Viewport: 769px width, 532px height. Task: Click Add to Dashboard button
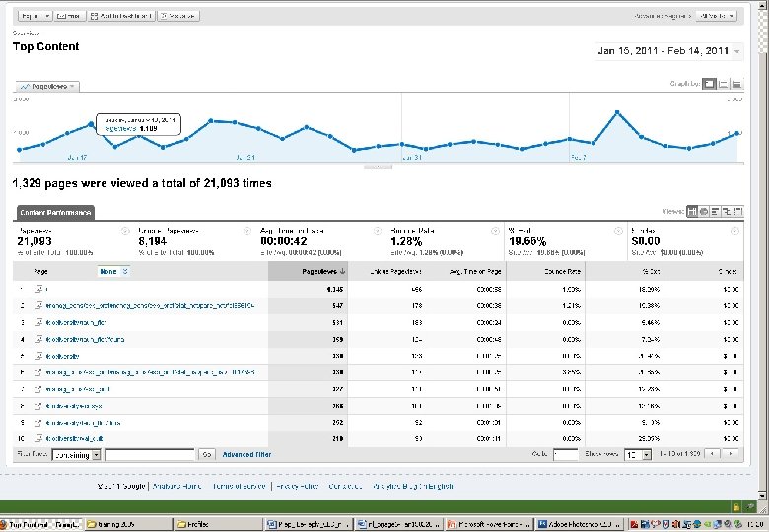tap(121, 16)
